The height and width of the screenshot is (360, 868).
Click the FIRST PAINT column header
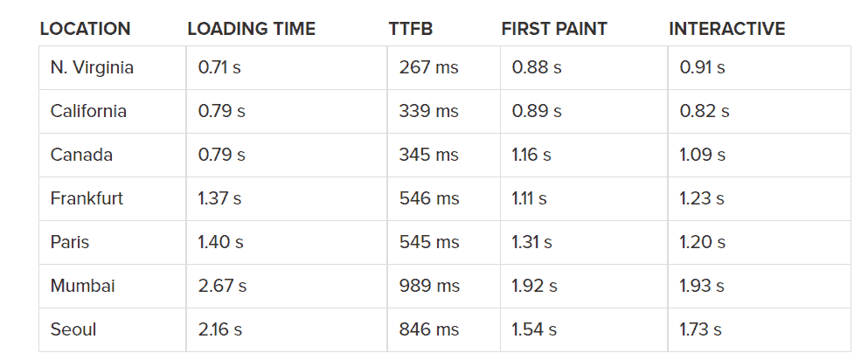click(x=556, y=29)
